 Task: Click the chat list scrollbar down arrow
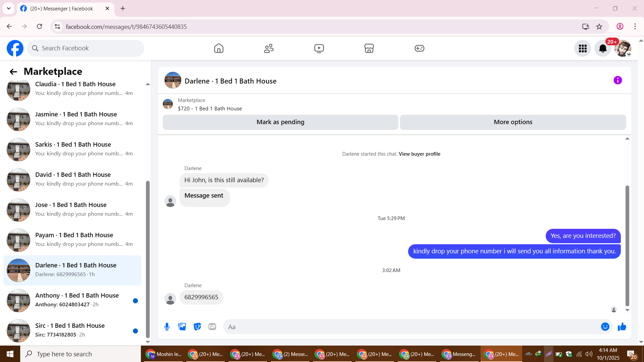coord(148,342)
